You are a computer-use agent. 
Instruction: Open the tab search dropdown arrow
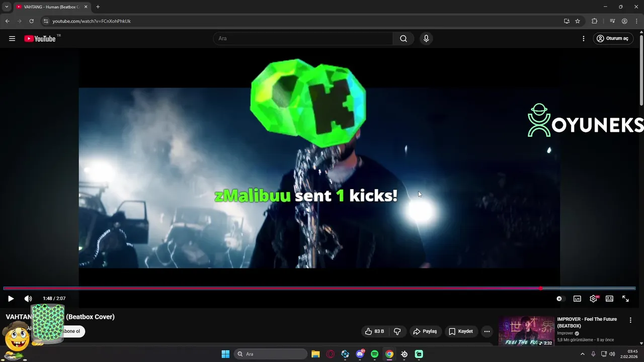click(7, 7)
